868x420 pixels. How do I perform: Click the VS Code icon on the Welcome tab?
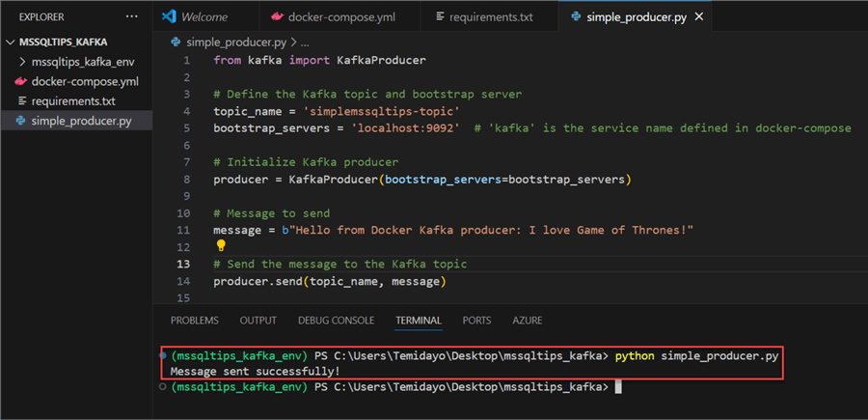170,16
